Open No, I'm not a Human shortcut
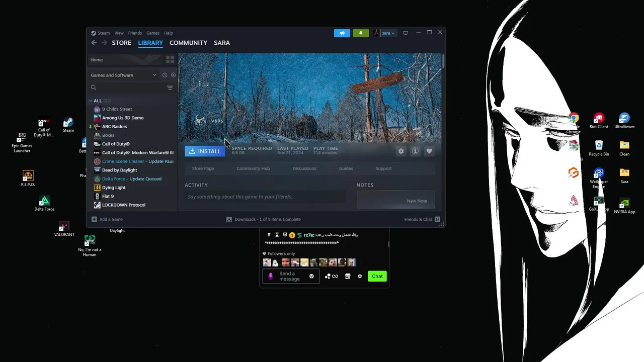The width and height of the screenshot is (644, 362). coord(90,246)
